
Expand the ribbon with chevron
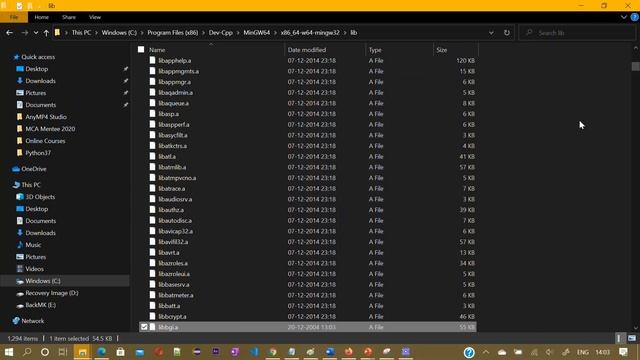pos(624,17)
